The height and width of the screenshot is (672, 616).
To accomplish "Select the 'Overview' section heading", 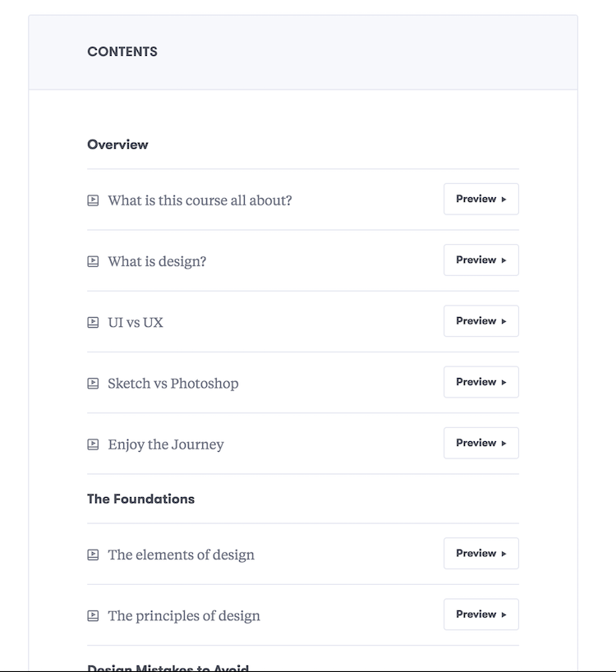I will tap(117, 145).
